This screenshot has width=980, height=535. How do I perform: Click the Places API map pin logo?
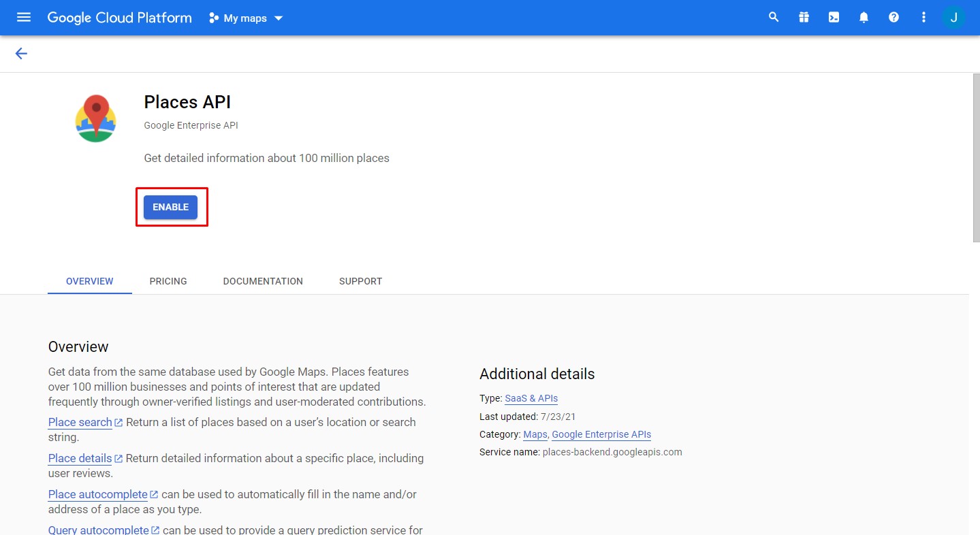click(95, 118)
